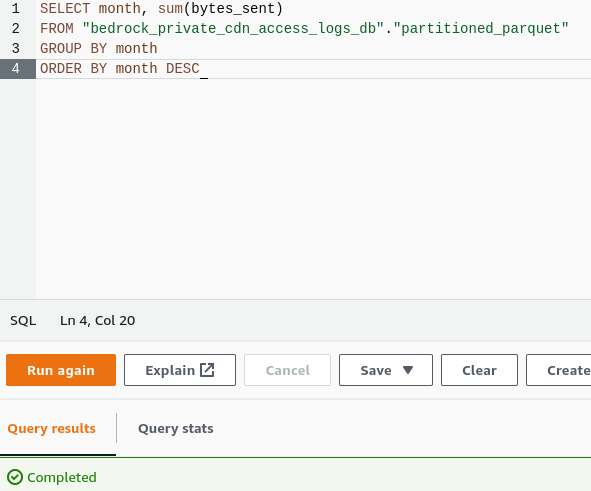Click the disabled Cancel button
This screenshot has width=591, height=491.
click(288, 370)
